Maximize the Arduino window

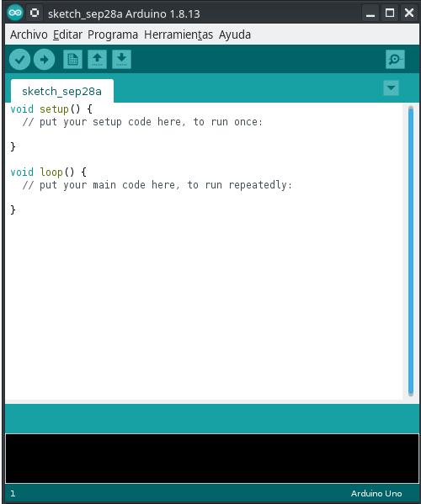tap(390, 13)
